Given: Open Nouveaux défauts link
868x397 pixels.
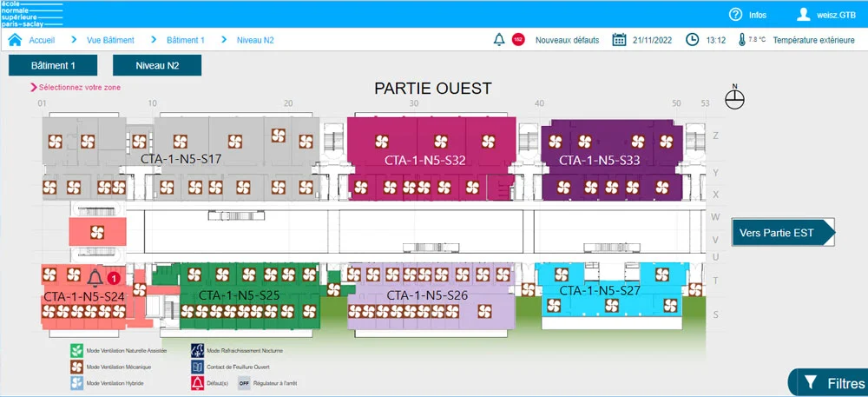Looking at the screenshot, I should (x=567, y=40).
